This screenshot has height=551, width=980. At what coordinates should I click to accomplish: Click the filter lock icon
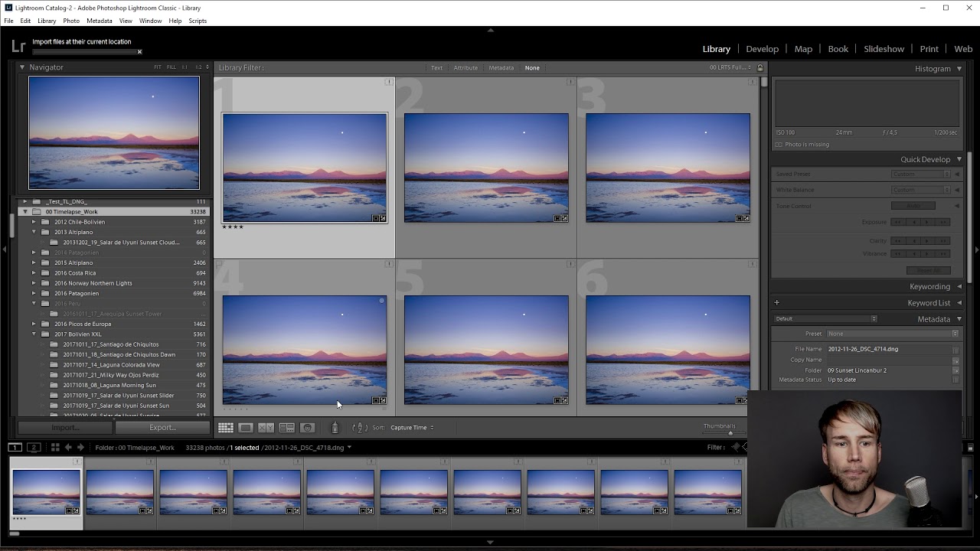(760, 67)
